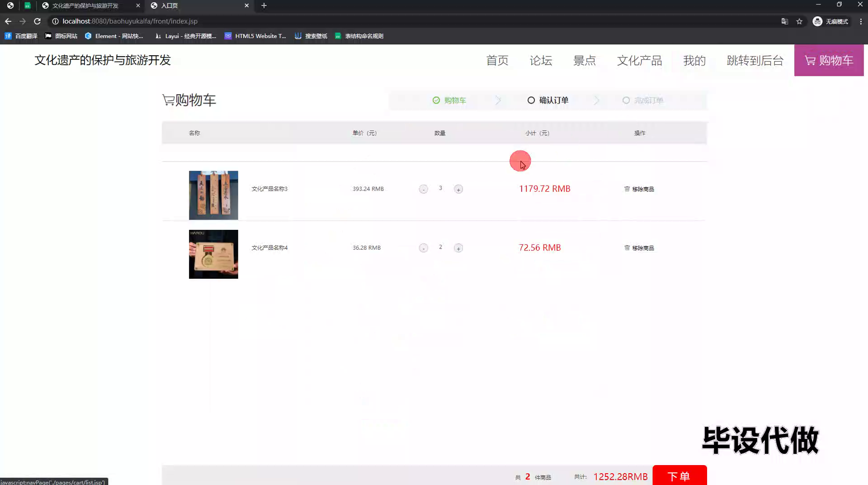Click the site info icon in address bar
This screenshot has width=868, height=485.
[55, 21]
